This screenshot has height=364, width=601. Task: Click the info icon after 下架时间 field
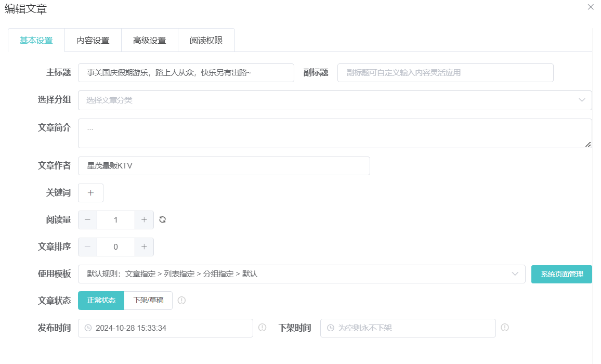(x=505, y=328)
